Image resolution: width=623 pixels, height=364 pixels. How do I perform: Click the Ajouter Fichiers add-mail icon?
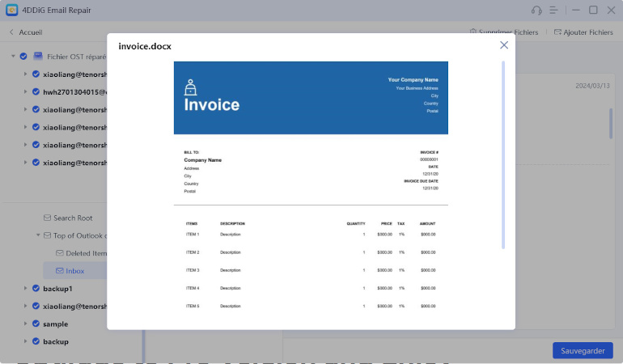coord(557,32)
